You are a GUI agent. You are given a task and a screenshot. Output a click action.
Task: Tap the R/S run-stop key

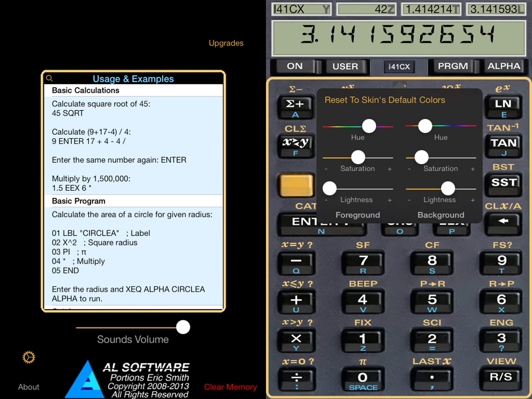501,379
